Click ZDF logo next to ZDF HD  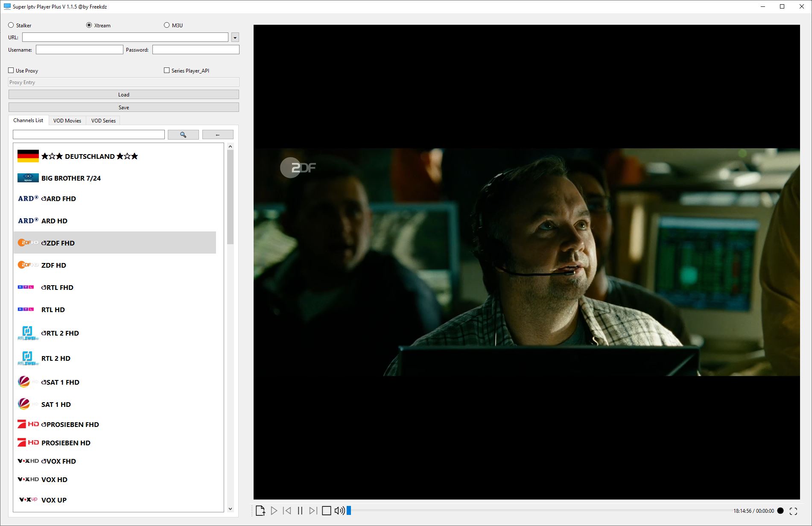click(x=28, y=265)
